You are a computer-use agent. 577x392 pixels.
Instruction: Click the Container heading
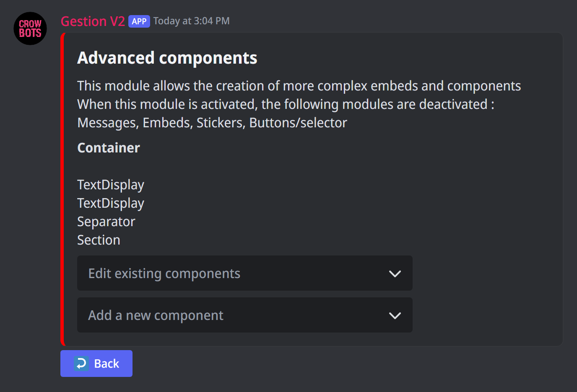(x=109, y=148)
